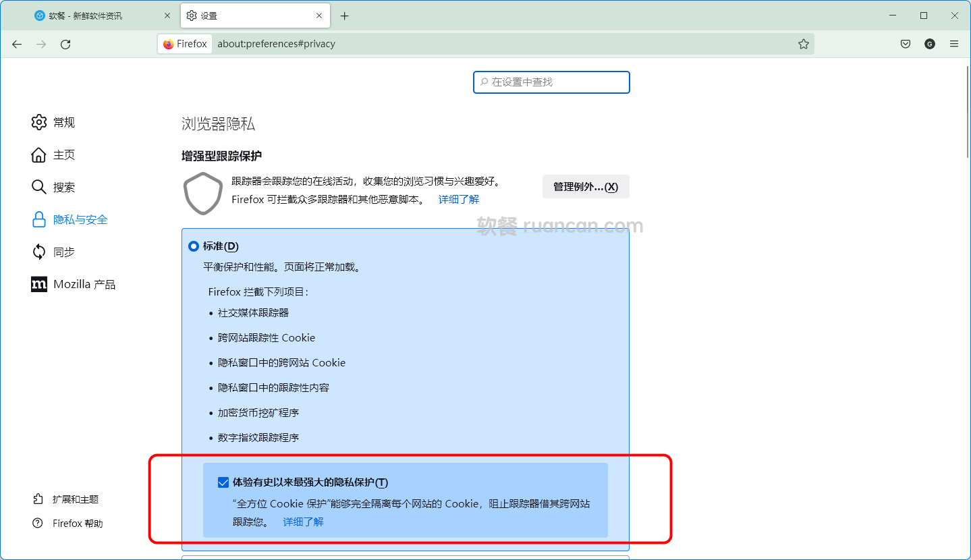Open the 常规 settings section
Viewport: 971px width, 560px height.
(65, 122)
